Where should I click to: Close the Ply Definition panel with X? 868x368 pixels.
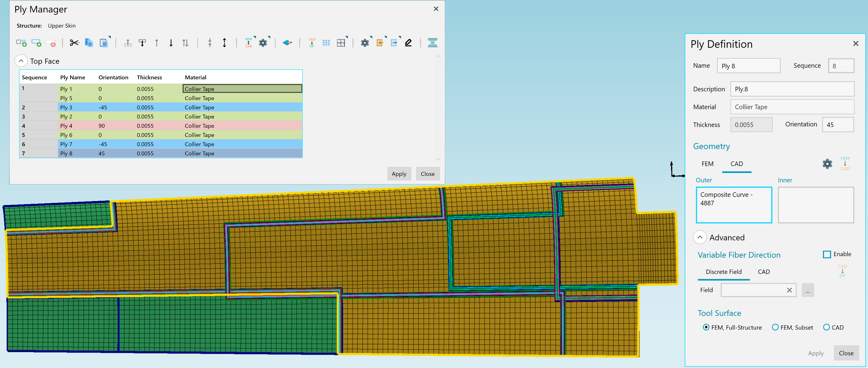[x=856, y=44]
